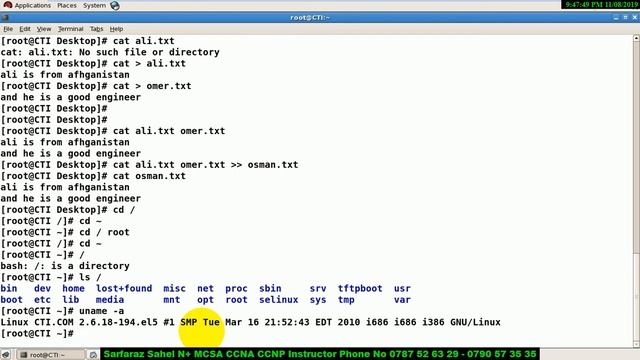The height and width of the screenshot is (360, 640).
Task: Open the Places menu
Action: tap(67, 5)
